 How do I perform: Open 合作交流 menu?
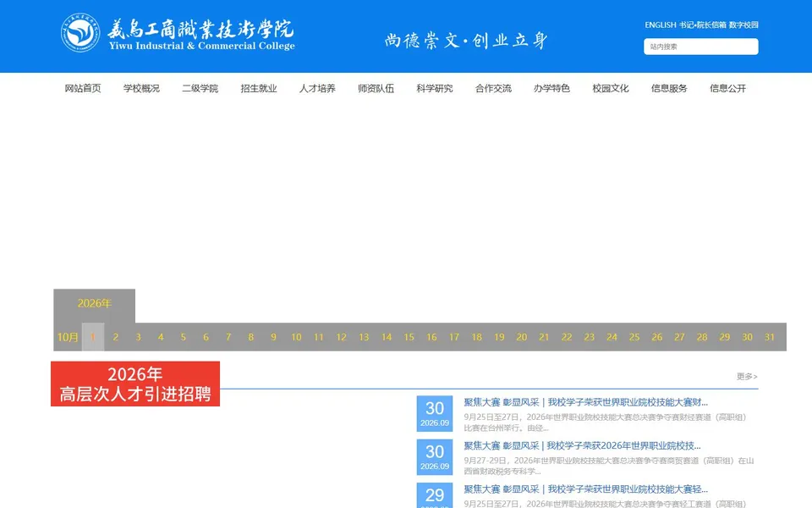pos(493,88)
